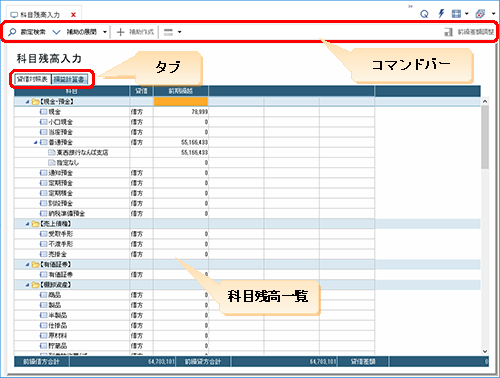
Task: Click the account icon beside 小口現金
Action: (43, 122)
